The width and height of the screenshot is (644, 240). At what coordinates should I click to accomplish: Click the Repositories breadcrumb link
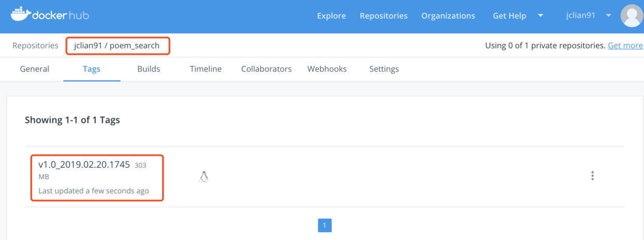(35, 45)
